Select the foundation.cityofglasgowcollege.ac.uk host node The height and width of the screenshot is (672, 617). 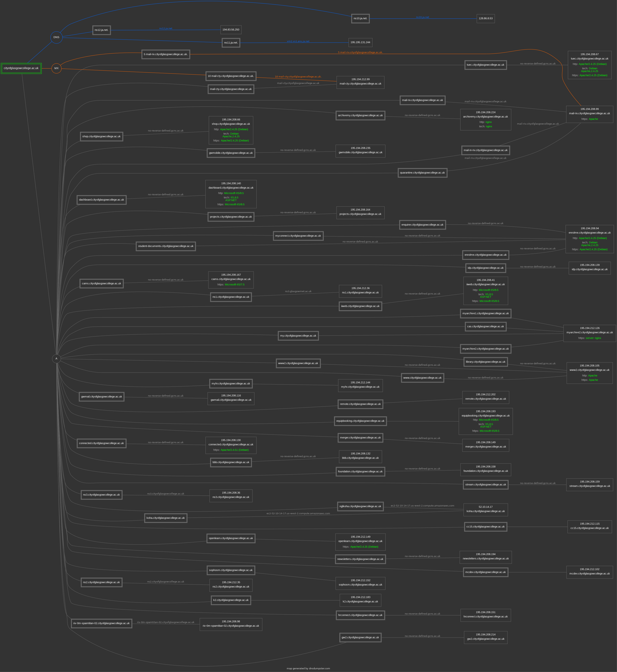point(361,472)
